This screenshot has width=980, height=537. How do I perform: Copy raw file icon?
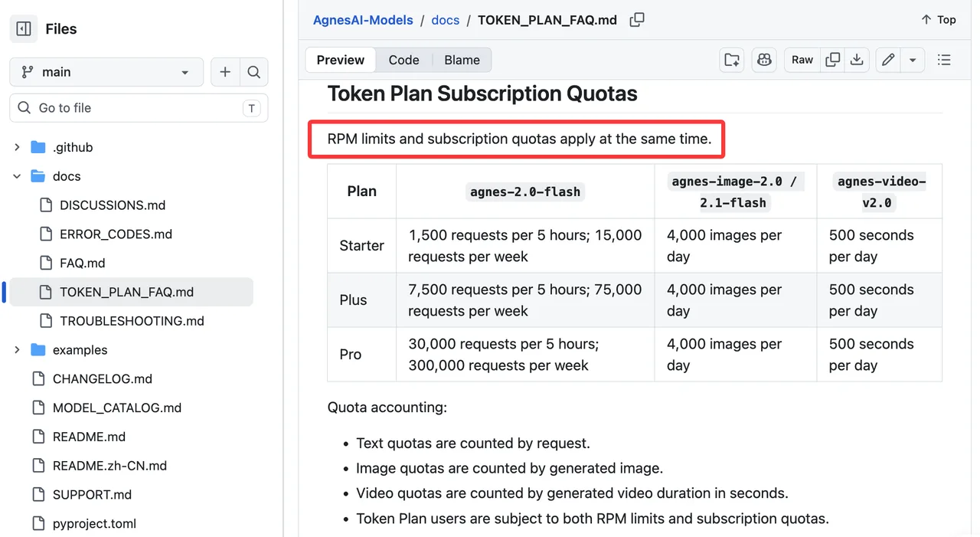pyautogui.click(x=833, y=60)
